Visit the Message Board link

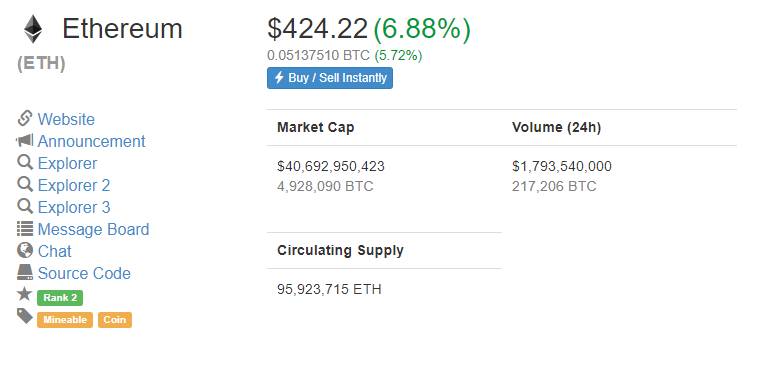click(x=93, y=229)
